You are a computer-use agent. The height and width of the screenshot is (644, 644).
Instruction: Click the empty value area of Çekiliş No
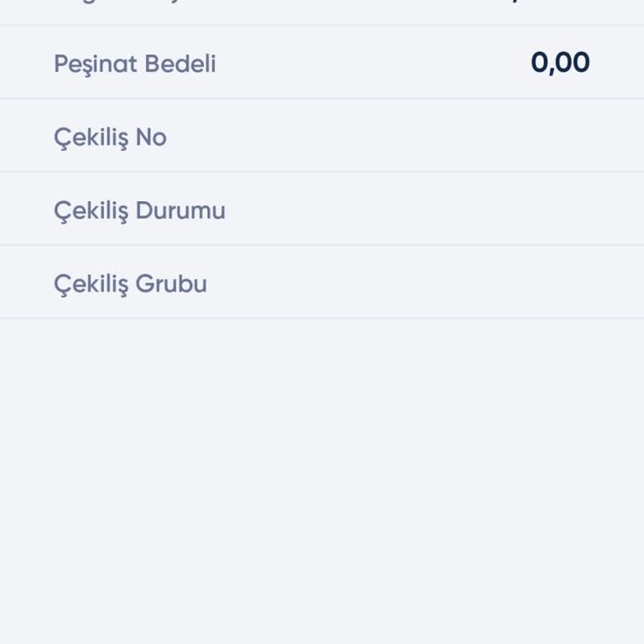pyautogui.click(x=503, y=137)
